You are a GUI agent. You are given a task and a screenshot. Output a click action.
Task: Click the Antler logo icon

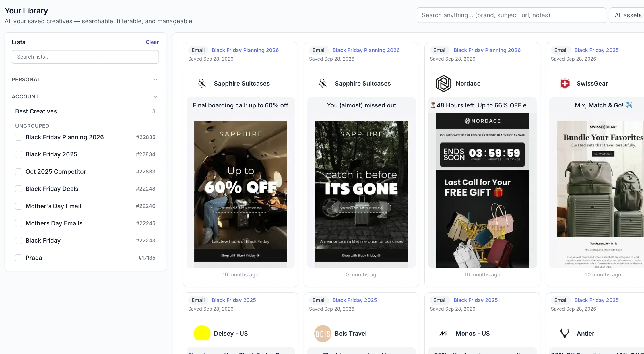coord(565,333)
